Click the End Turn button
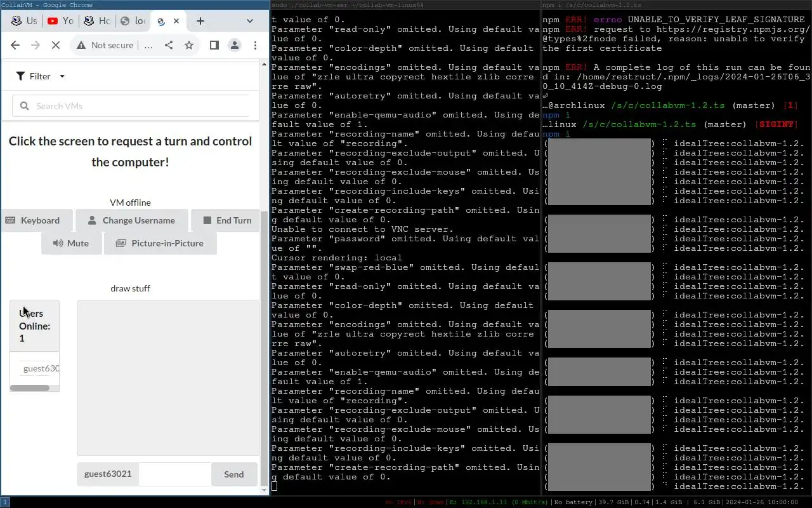Image resolution: width=812 pixels, height=508 pixels. pyautogui.click(x=226, y=220)
